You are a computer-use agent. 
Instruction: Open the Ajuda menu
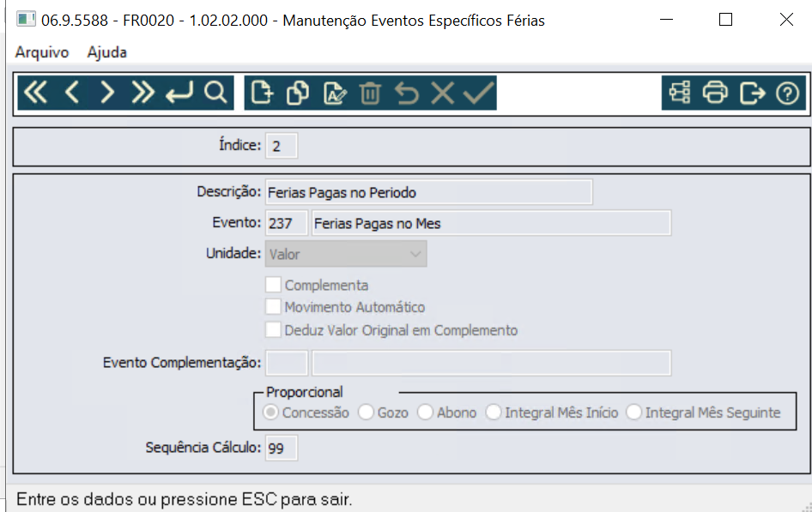coord(106,52)
